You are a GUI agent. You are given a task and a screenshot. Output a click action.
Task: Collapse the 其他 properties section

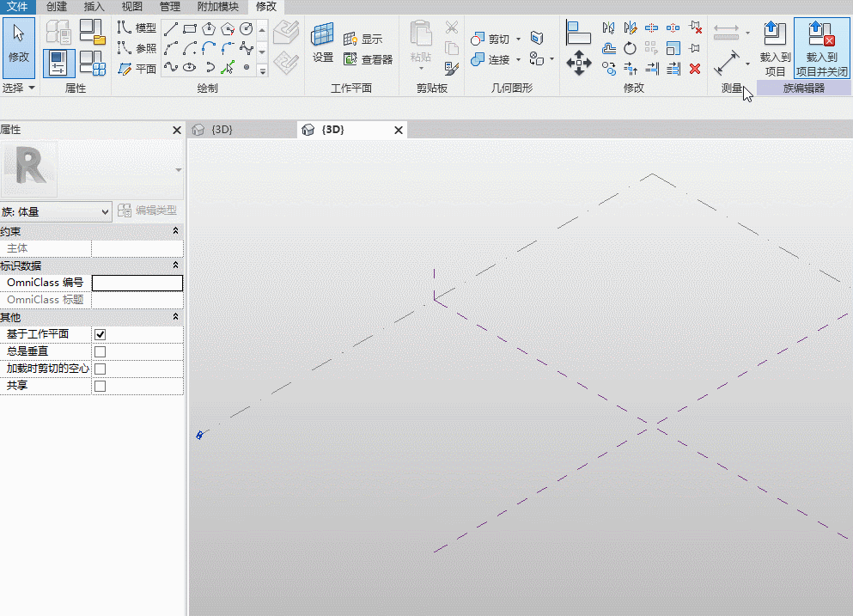click(x=175, y=317)
